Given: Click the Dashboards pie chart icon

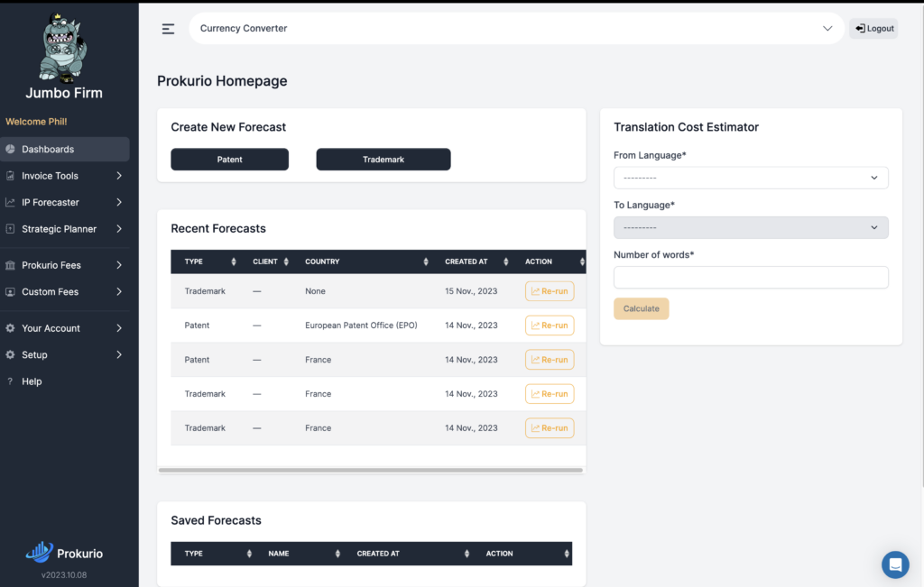Looking at the screenshot, I should pos(10,149).
